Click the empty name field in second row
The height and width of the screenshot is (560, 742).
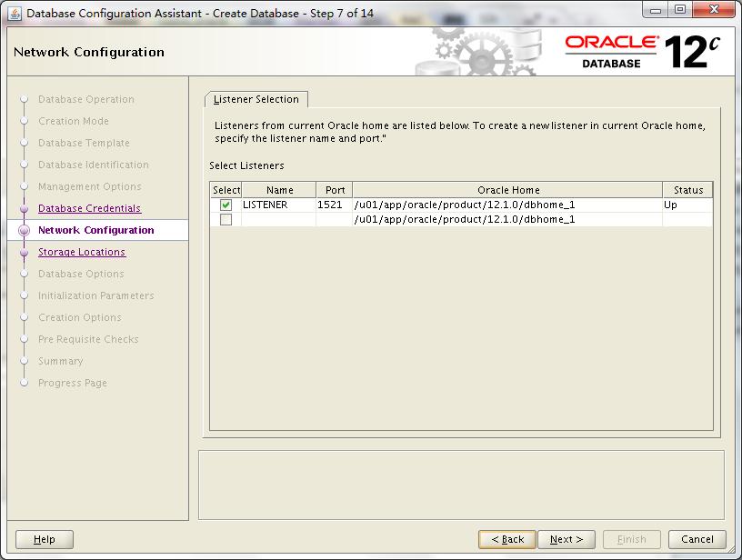coord(279,219)
